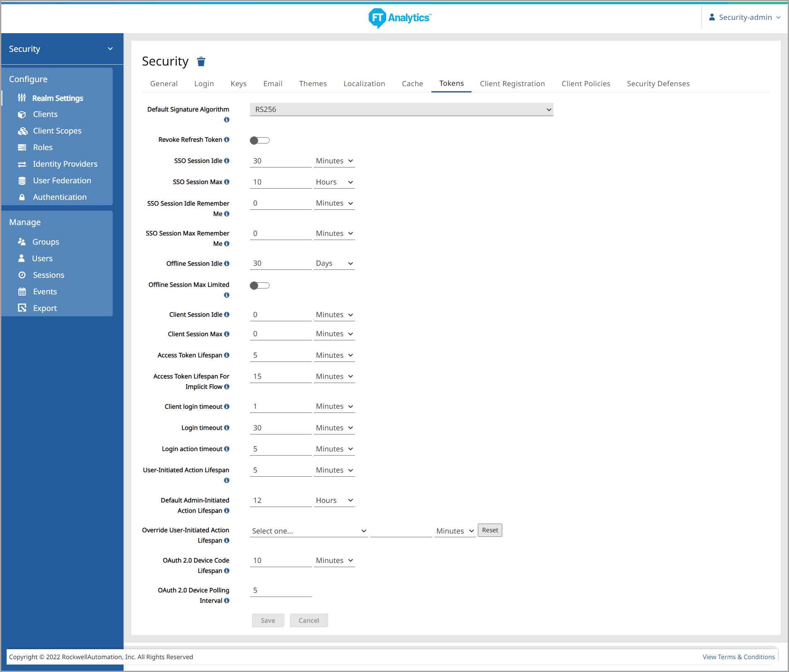Click the info icon next to Access Token Lifespan
Viewport: 789px width, 672px height.
(x=227, y=355)
